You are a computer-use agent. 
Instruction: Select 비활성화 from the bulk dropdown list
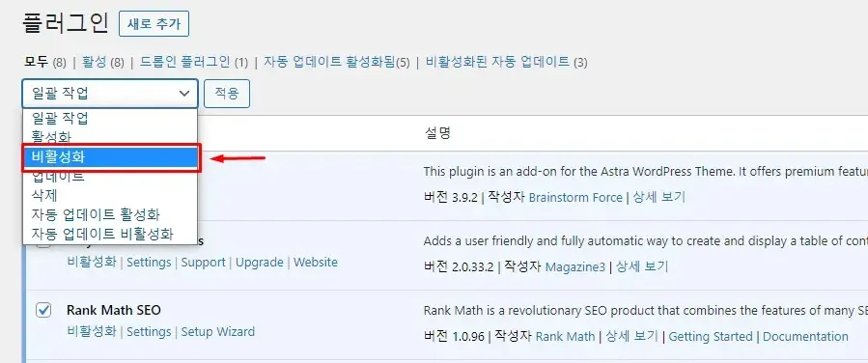pos(111,157)
